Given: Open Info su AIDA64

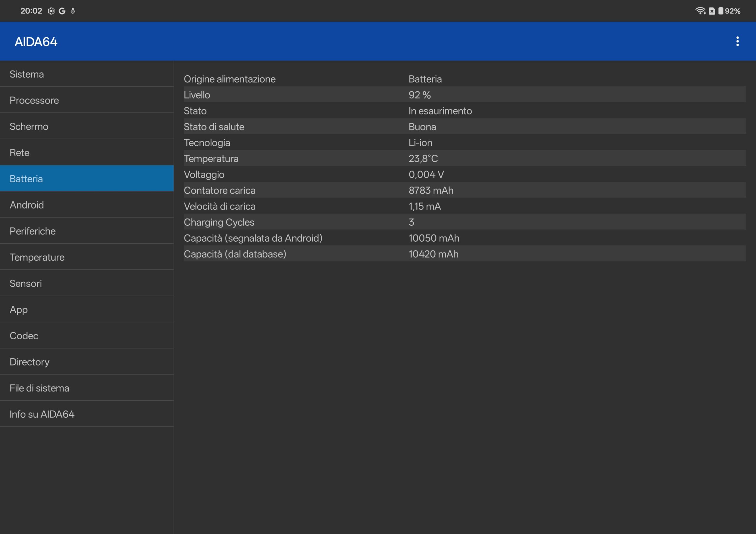Looking at the screenshot, I should point(87,414).
